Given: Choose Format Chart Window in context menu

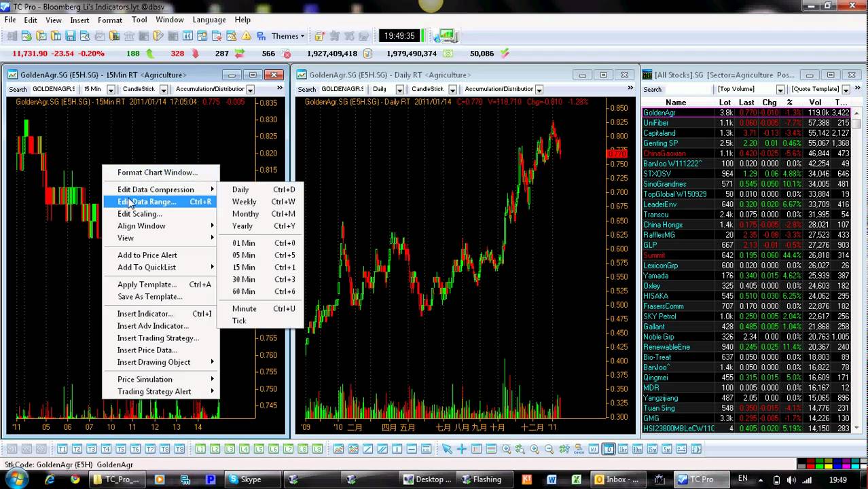Looking at the screenshot, I should tap(160, 173).
